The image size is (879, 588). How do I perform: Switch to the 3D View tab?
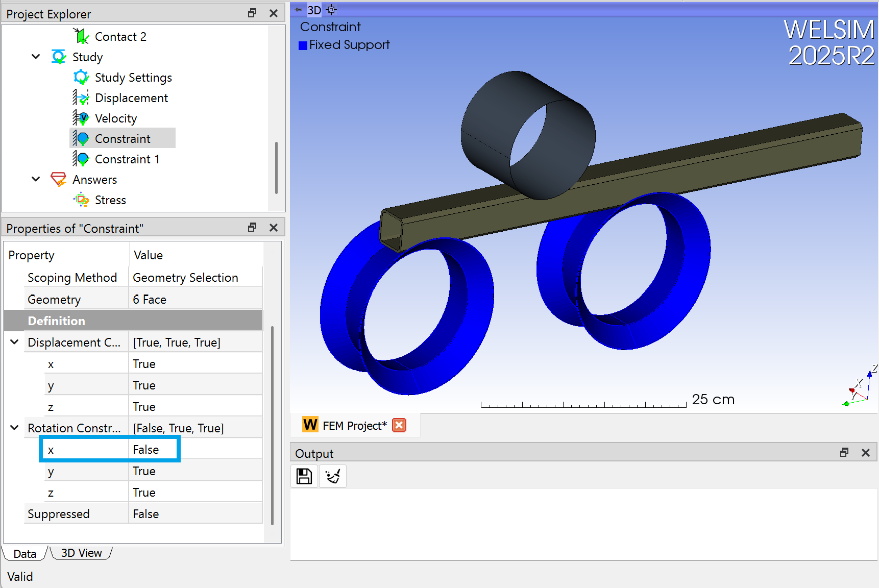81,553
